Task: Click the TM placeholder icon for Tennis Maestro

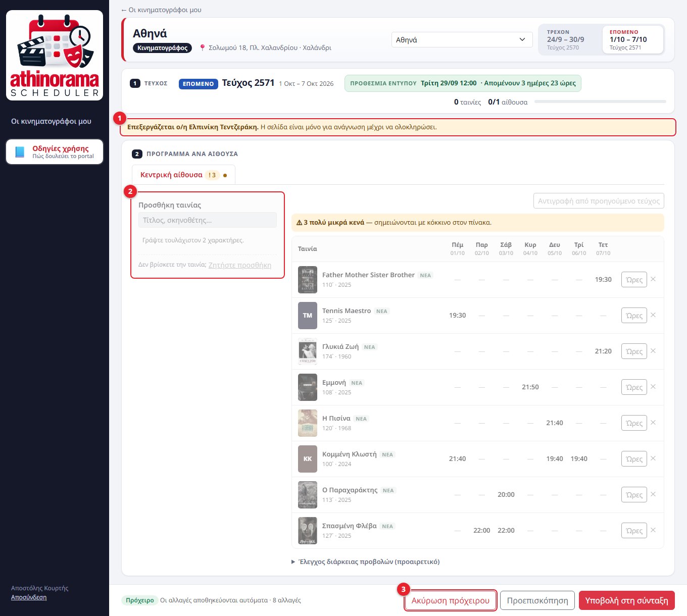Action: coord(308,316)
